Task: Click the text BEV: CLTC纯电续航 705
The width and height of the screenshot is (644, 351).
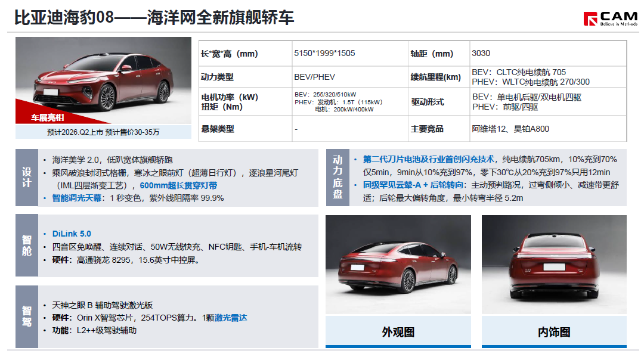Action: tap(519, 72)
